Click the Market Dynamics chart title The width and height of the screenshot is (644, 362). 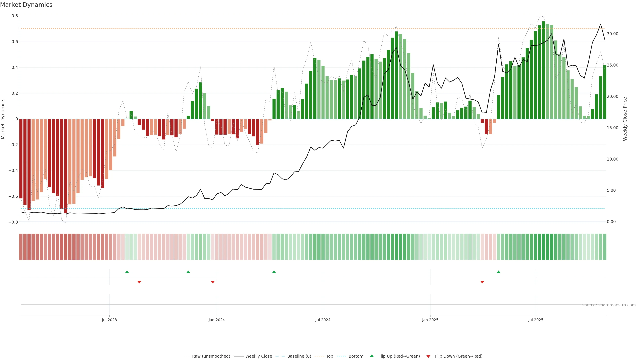click(26, 5)
